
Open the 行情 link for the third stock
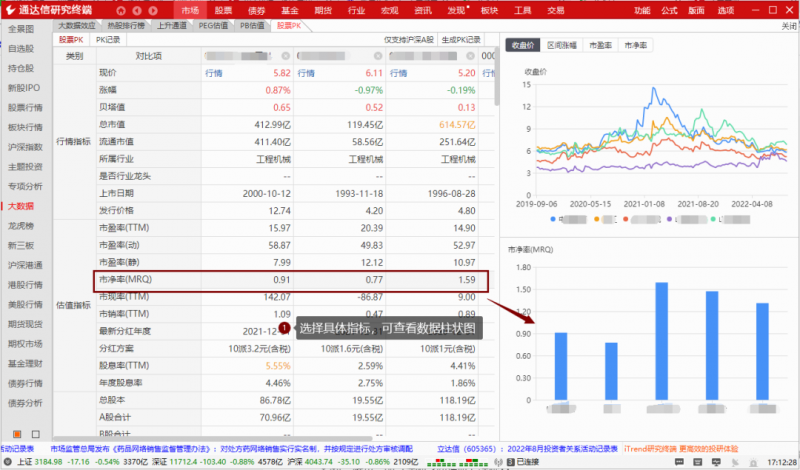(398, 73)
